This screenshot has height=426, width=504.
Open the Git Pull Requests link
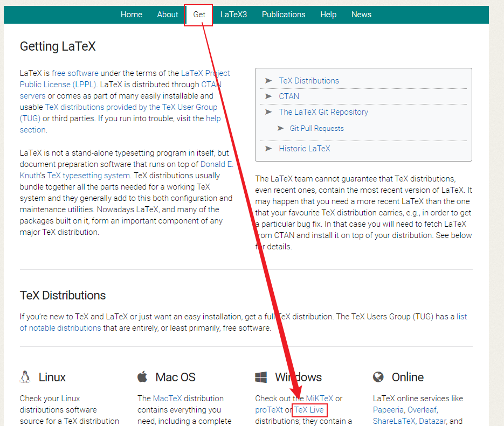(317, 128)
